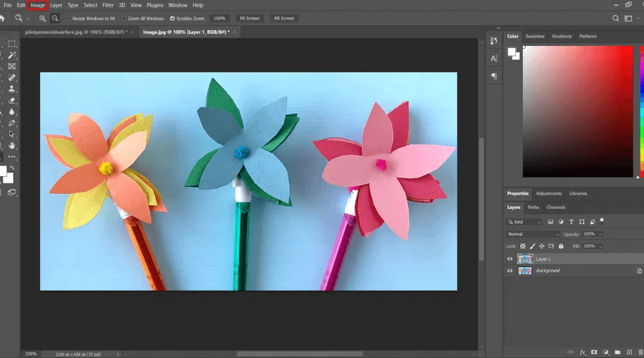
Task: Open the Filter menu
Action: [x=107, y=5]
